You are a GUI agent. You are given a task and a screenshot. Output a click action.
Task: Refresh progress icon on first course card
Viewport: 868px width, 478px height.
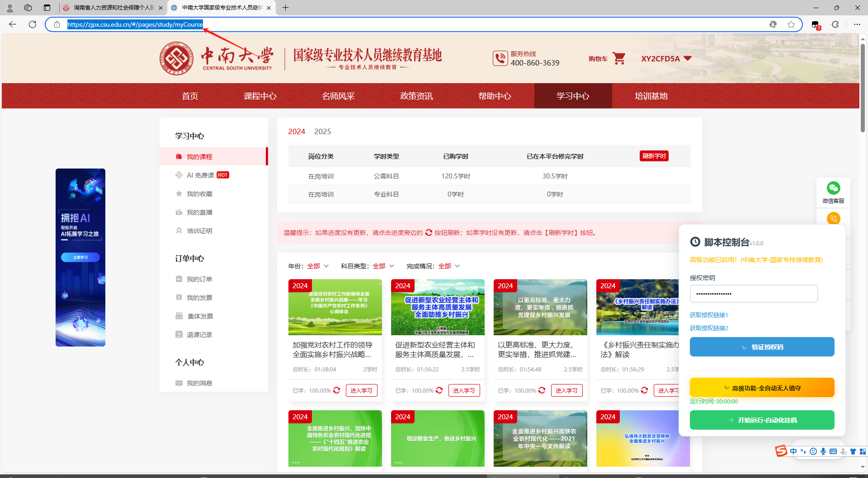tap(337, 390)
